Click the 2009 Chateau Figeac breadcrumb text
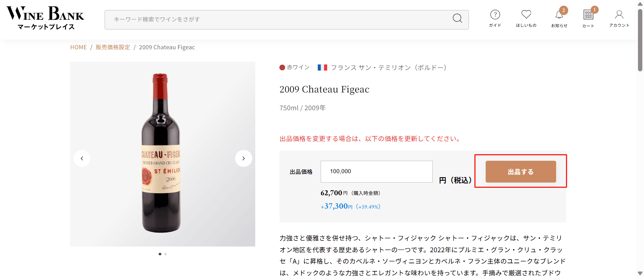Image resolution: width=644 pixels, height=277 pixels. (x=167, y=47)
